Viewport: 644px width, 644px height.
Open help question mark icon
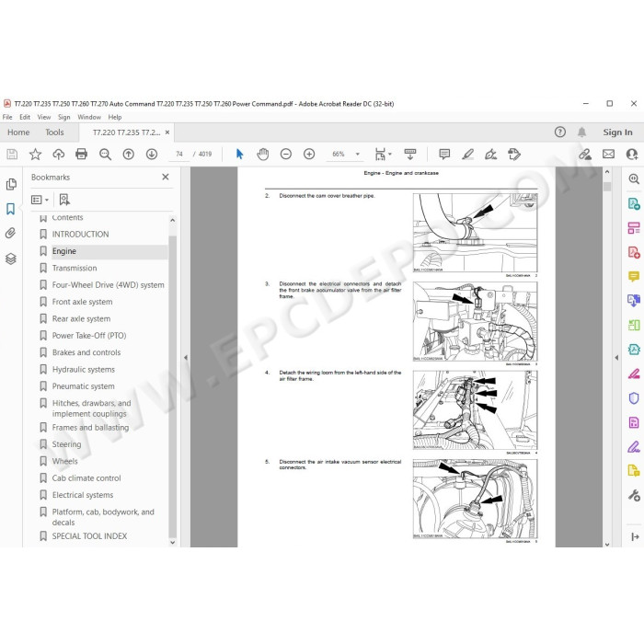pos(559,132)
